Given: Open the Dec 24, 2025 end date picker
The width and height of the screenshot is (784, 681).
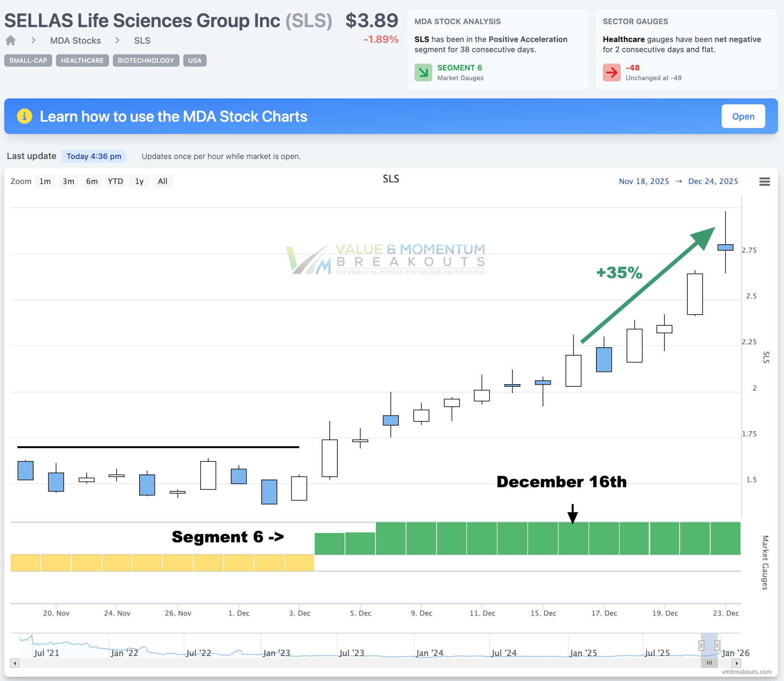Looking at the screenshot, I should click(713, 181).
